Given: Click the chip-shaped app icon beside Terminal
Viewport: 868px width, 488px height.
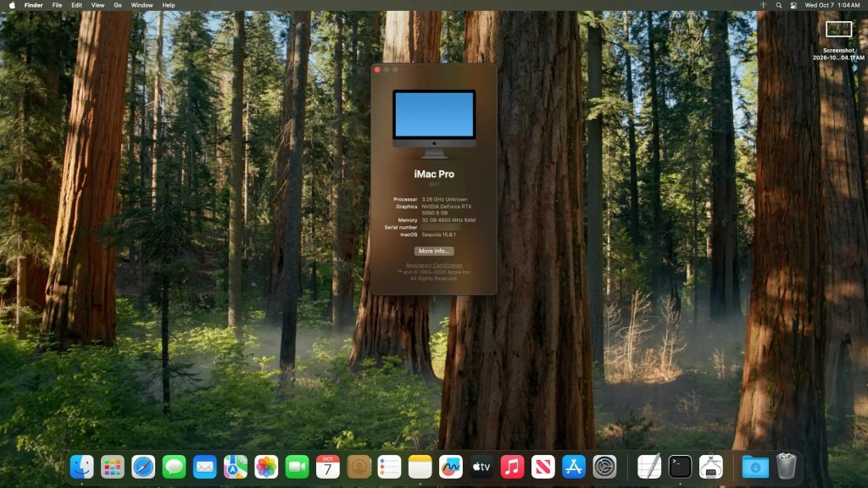Looking at the screenshot, I should [x=711, y=467].
